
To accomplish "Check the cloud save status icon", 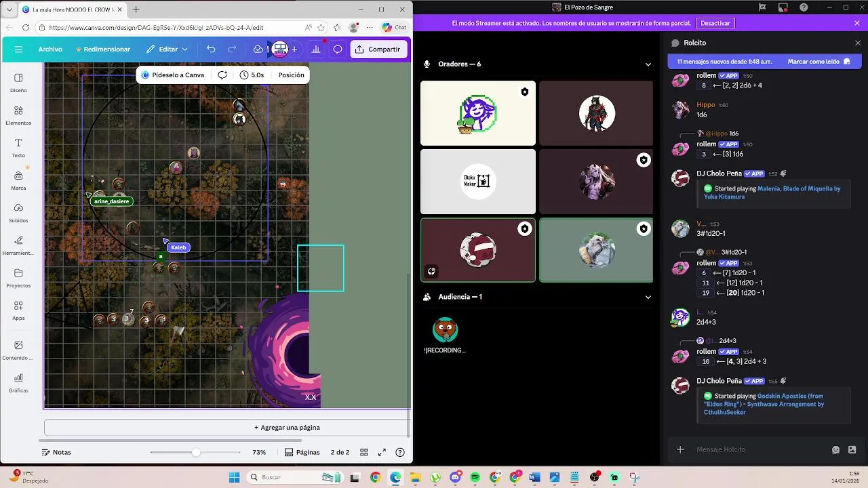I will point(258,49).
